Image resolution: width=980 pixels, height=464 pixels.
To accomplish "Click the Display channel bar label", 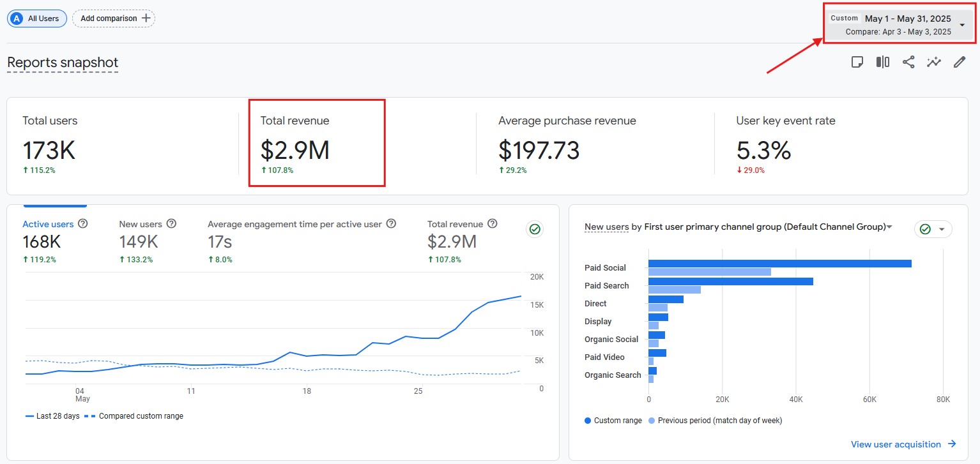I will [598, 322].
